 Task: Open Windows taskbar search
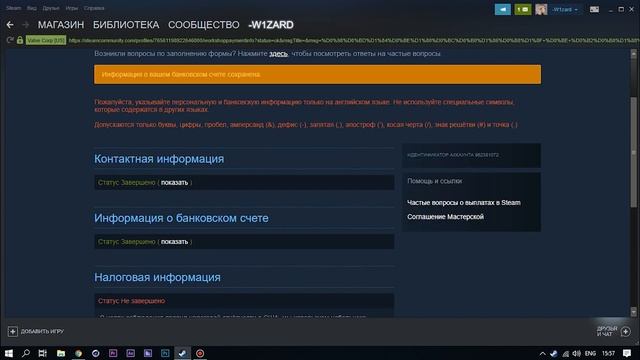point(26,353)
